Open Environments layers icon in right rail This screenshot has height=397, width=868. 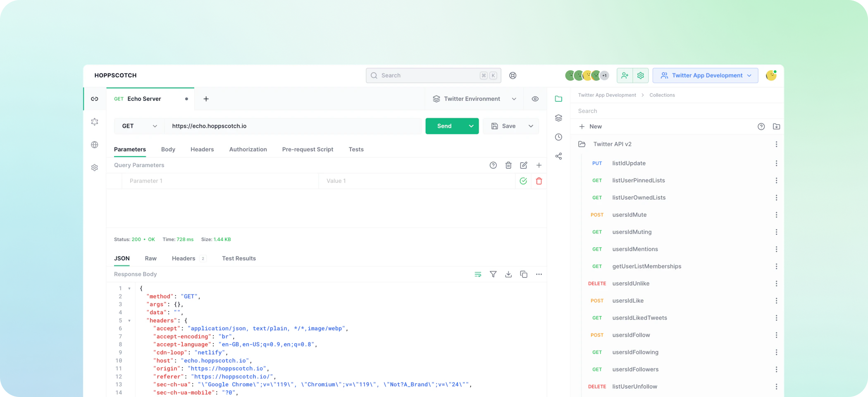coord(559,118)
